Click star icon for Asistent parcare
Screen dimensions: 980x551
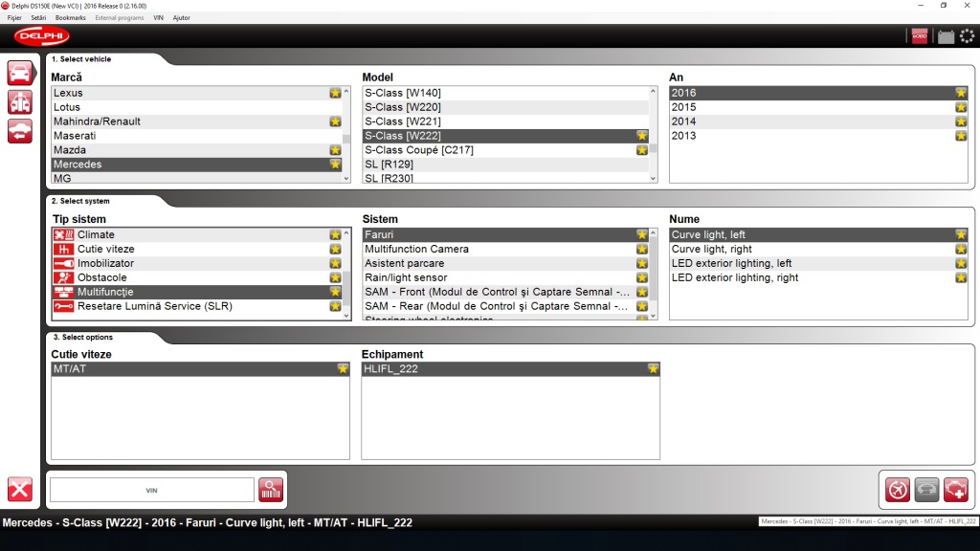[x=642, y=264]
